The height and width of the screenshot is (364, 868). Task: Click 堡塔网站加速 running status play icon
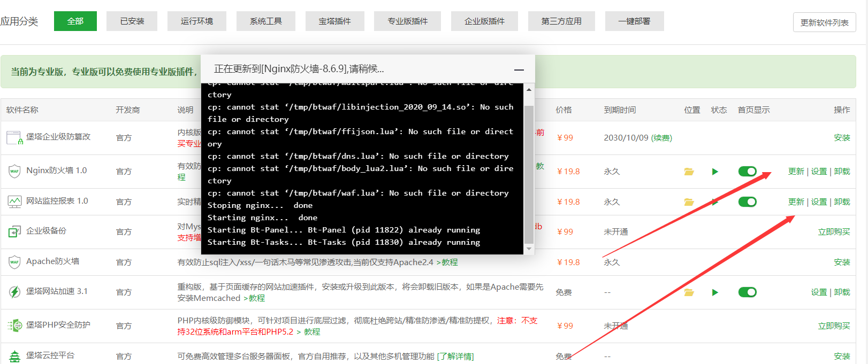pyautogui.click(x=715, y=292)
